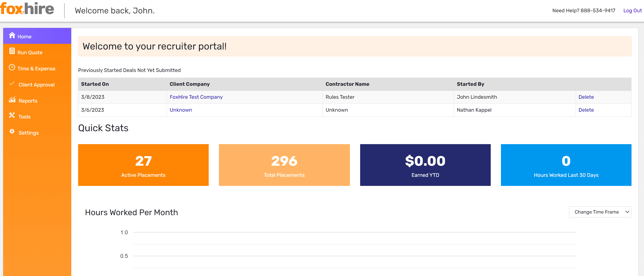
Task: Open the Reports menu item
Action: [28, 101]
